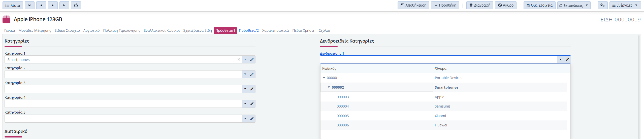Switch to Ειδικό Στοιχείο tab
Screen dimensions: 644x139
(x=67, y=30)
